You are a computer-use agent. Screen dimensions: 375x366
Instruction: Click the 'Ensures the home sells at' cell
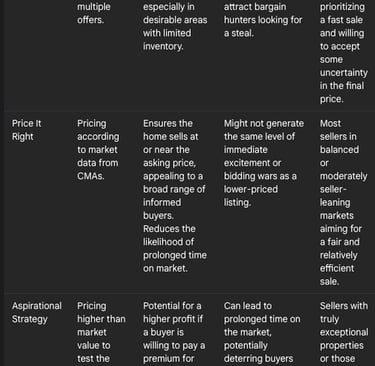click(175, 196)
